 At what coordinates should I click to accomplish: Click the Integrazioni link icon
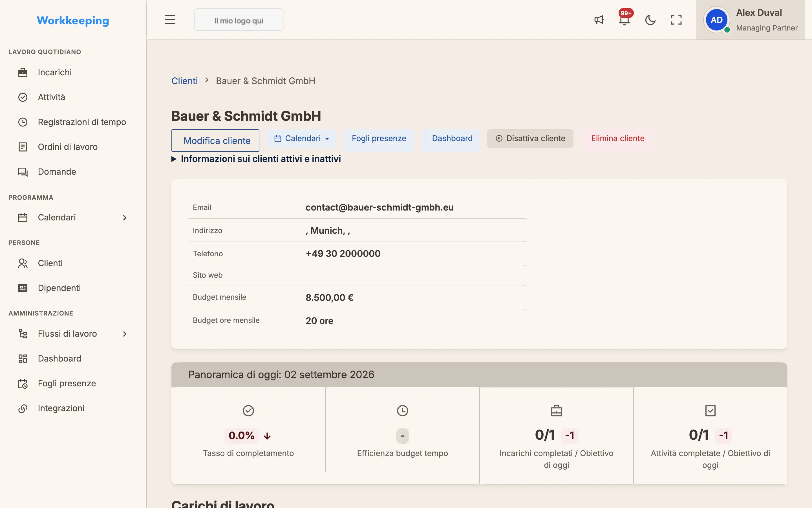(x=23, y=408)
